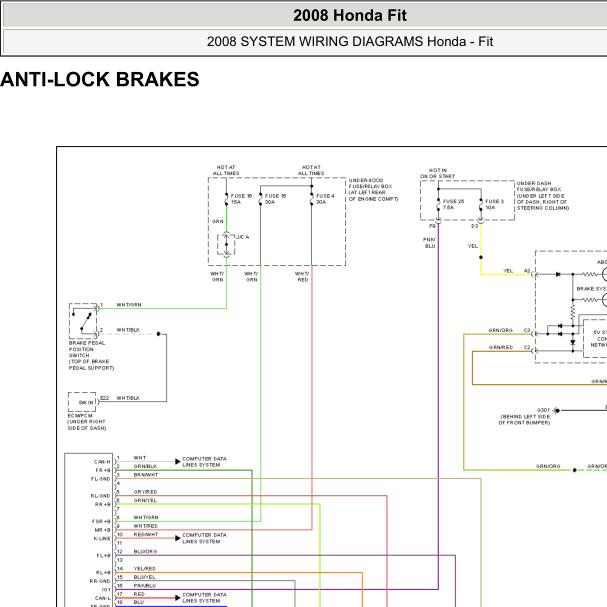This screenshot has width=607, height=607.
Task: Click the 'BLU/YEL' wire label on pin 15
Action: tap(144, 577)
